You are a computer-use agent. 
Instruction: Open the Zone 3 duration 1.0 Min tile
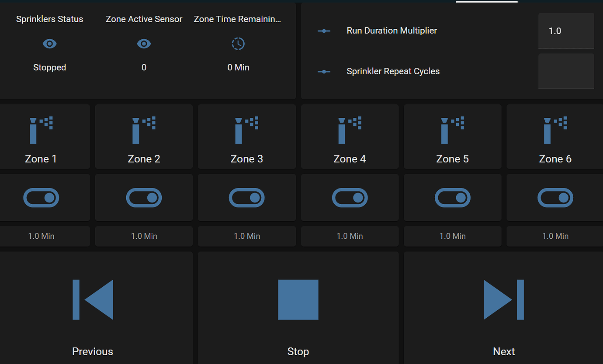(x=246, y=236)
